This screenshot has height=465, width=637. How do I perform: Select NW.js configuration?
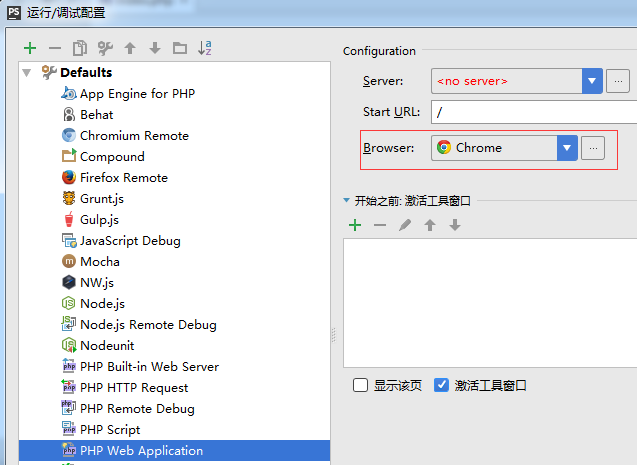click(x=174, y=283)
